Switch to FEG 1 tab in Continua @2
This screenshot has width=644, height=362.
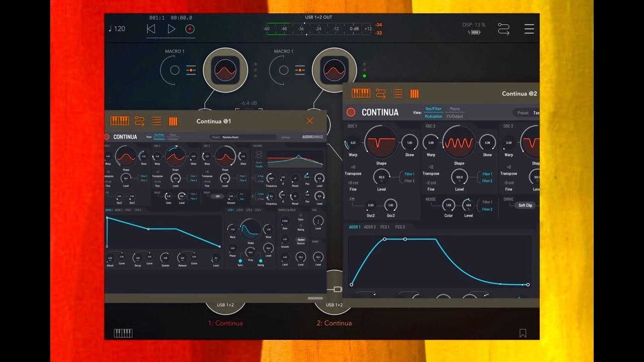click(385, 227)
